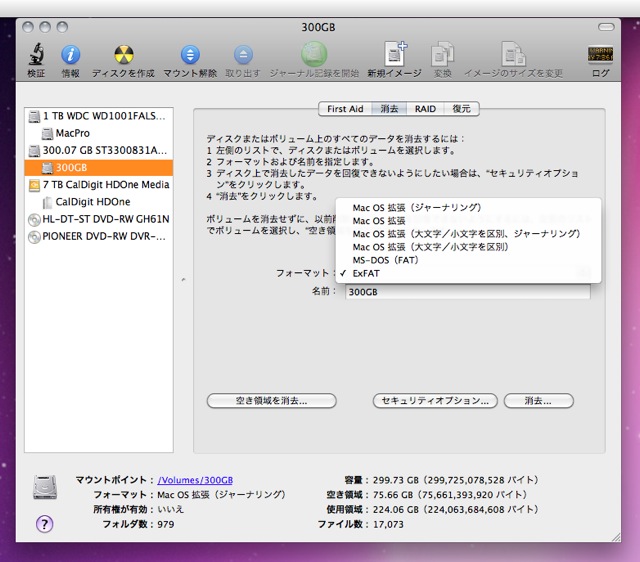Click the マウント解除 (Unmount) toolbar icon
The width and height of the screenshot is (640, 562).
[x=189, y=55]
